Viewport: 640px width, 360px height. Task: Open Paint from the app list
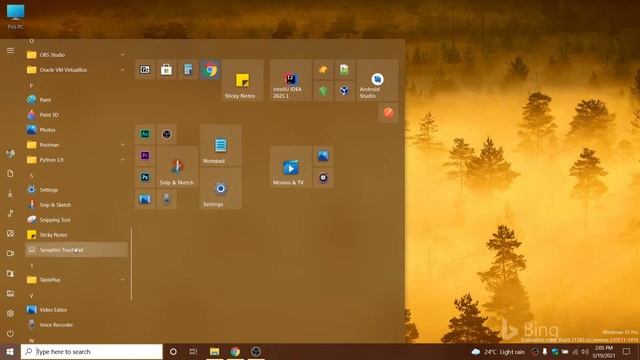click(76, 100)
